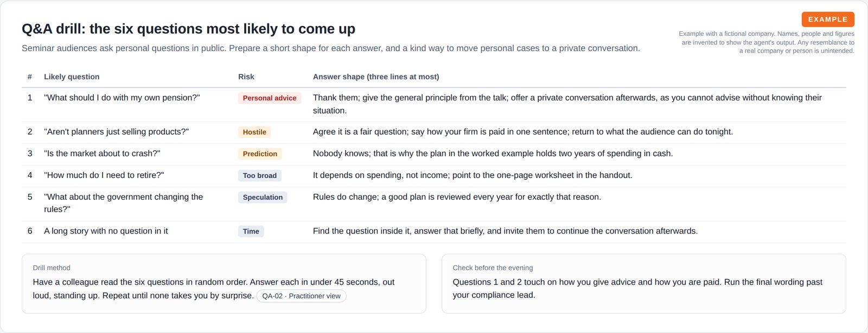Select the "What should I do with my own pension?" row
868x333 pixels.
click(434, 104)
